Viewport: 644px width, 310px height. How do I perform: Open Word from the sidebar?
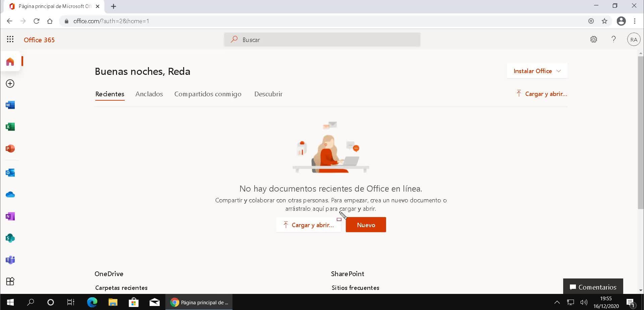click(10, 105)
